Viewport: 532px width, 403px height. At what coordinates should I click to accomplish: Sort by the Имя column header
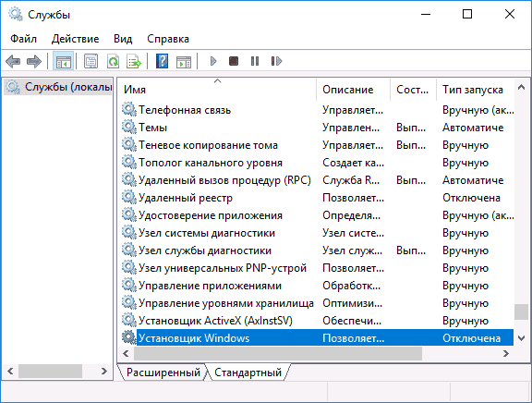pyautogui.click(x=217, y=90)
